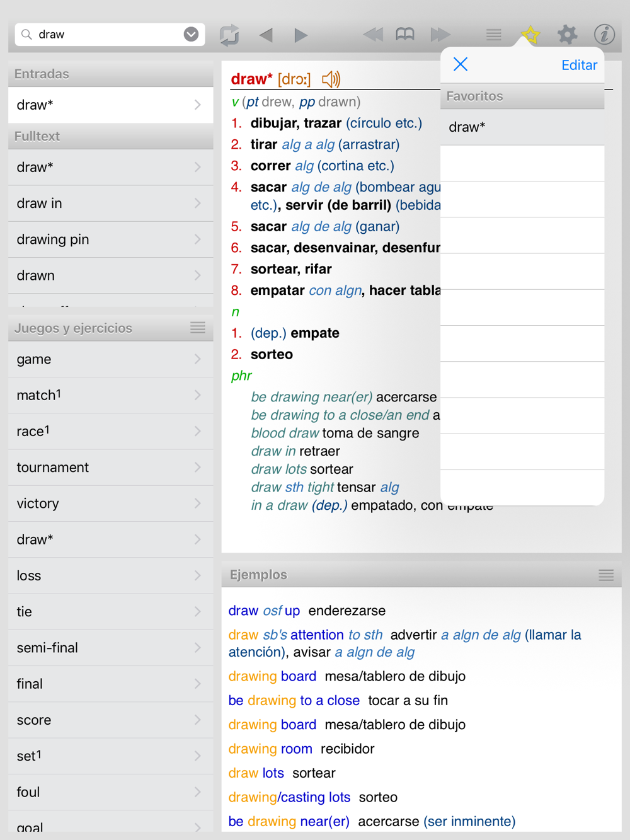
Task: Open the drawing pin fulltext result
Action: [x=111, y=239]
